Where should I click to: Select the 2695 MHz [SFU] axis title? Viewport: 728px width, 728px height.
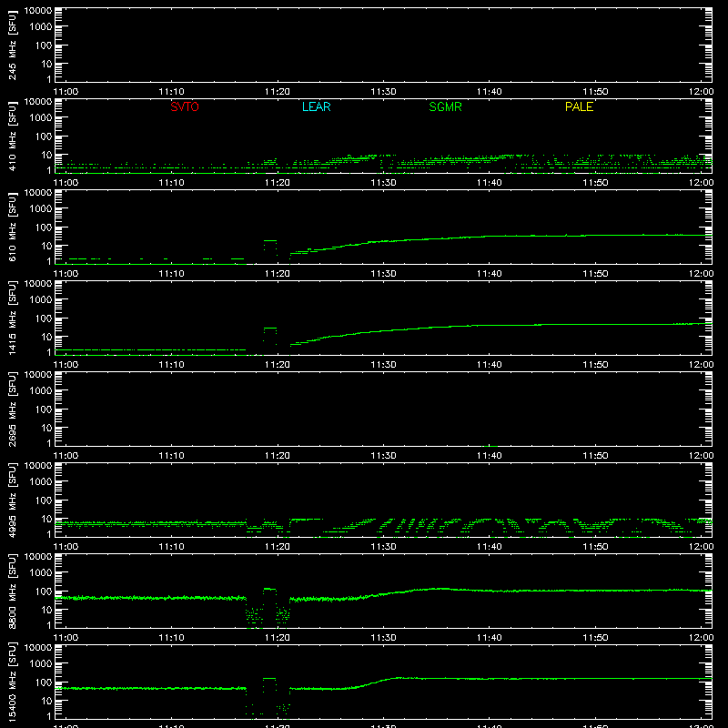(x=13, y=409)
